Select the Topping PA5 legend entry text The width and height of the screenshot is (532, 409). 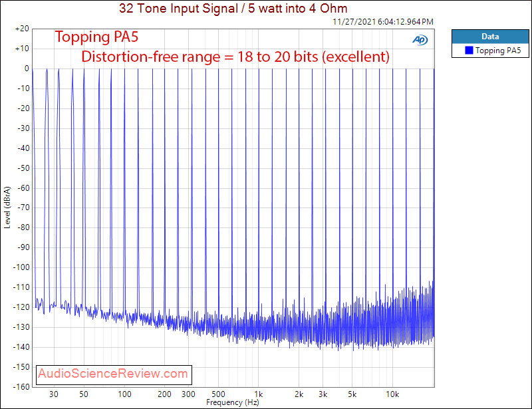pos(497,51)
